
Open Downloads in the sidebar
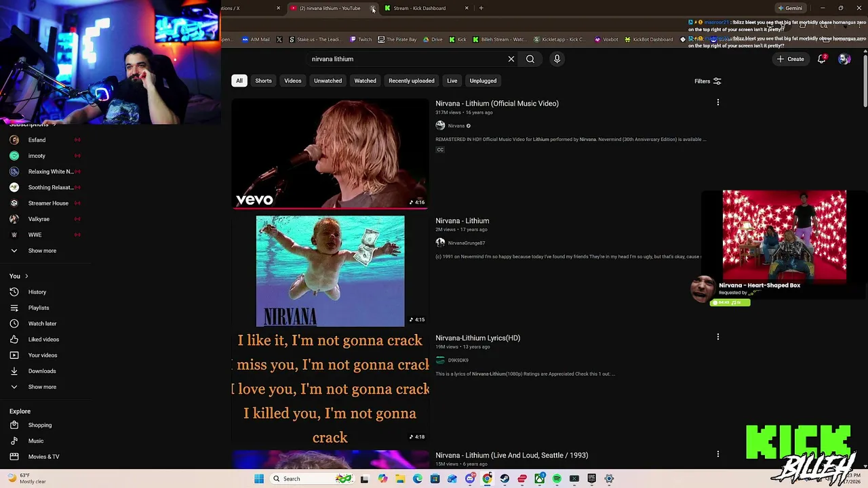41,371
